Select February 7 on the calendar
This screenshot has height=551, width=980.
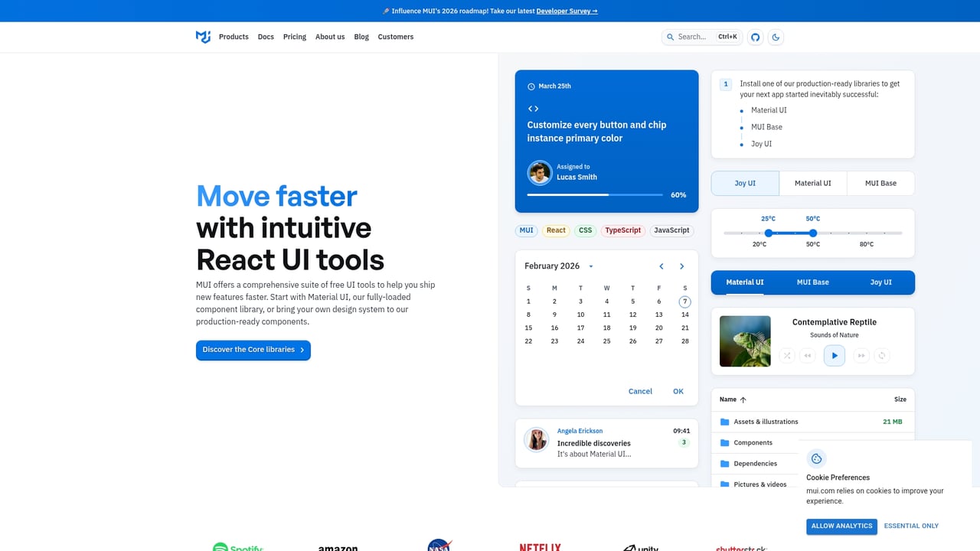click(684, 302)
